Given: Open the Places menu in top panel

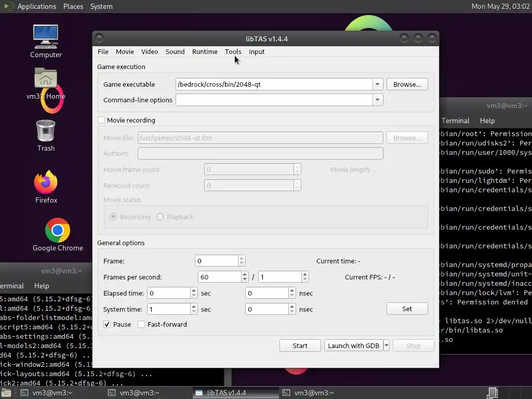Looking at the screenshot, I should pos(73,6).
